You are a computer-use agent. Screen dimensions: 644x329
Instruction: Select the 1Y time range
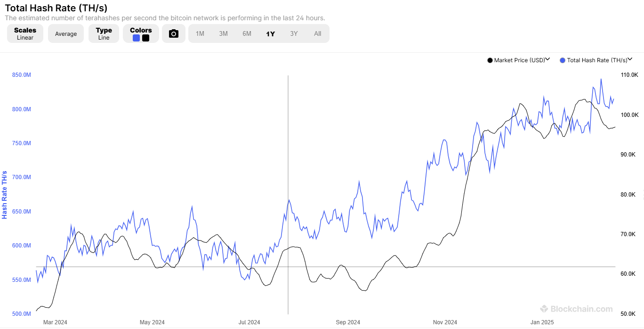(270, 33)
